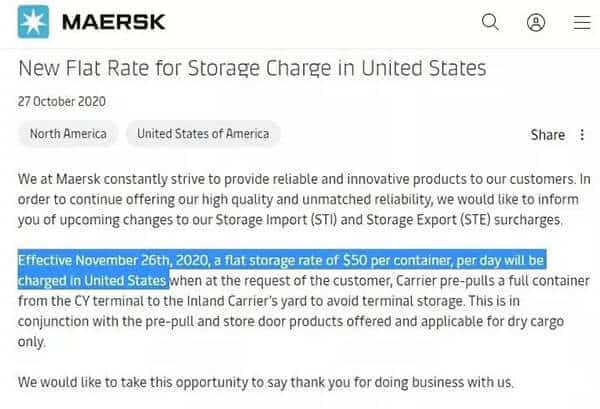Screen dimensions: 600x409
Task: Click the MAERSK wordmark text
Action: [114, 22]
